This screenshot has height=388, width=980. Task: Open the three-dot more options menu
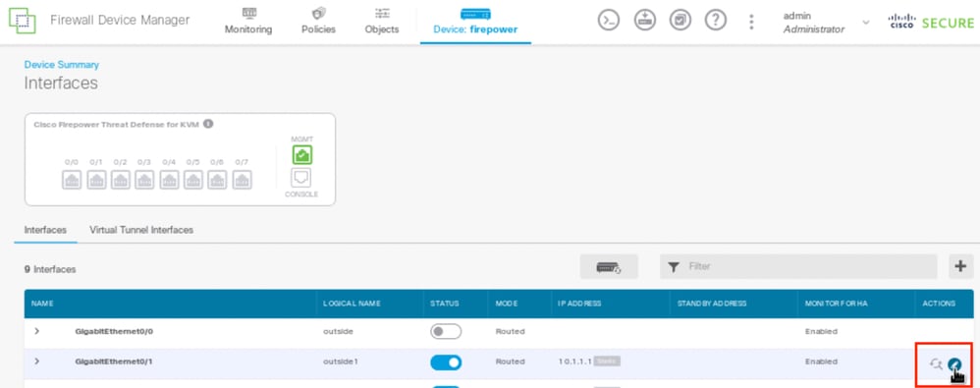751,22
